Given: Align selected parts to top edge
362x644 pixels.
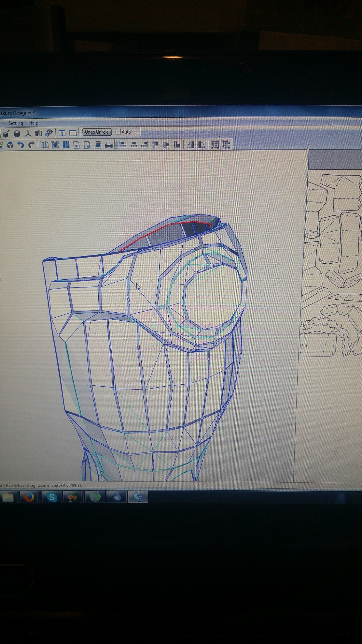Looking at the screenshot, I should pyautogui.click(x=155, y=144).
